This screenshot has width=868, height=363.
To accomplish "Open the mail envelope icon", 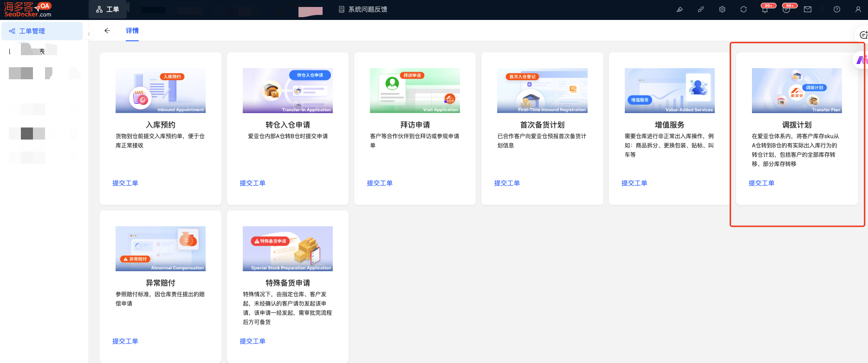I will tap(808, 9).
